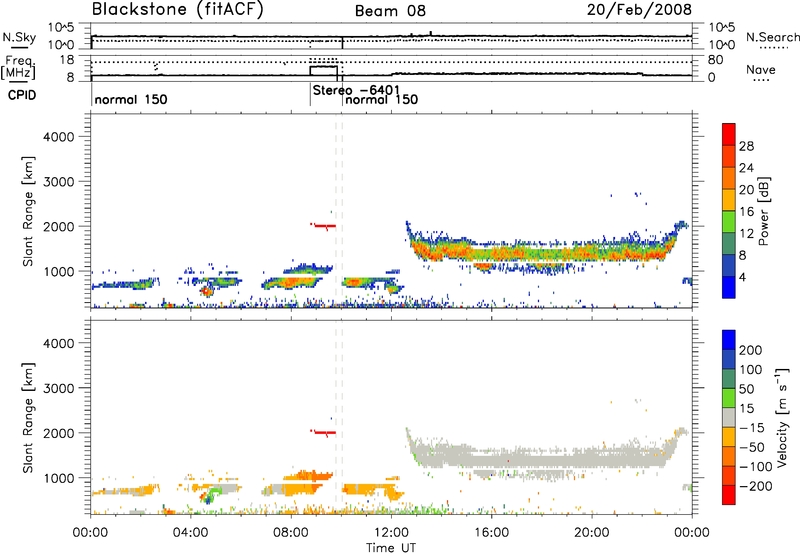Click the Time UT axis title

click(391, 548)
